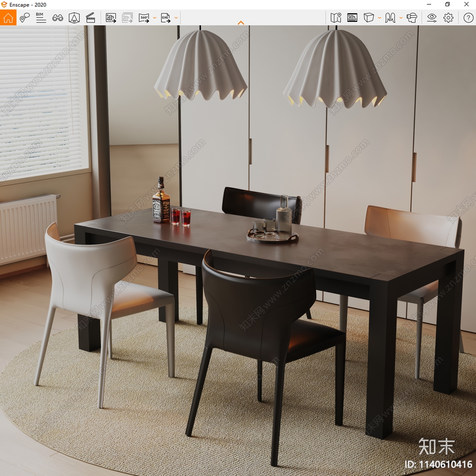This screenshot has height=476, width=476.
Task: Open the Help question mark
Action: coord(468,18)
